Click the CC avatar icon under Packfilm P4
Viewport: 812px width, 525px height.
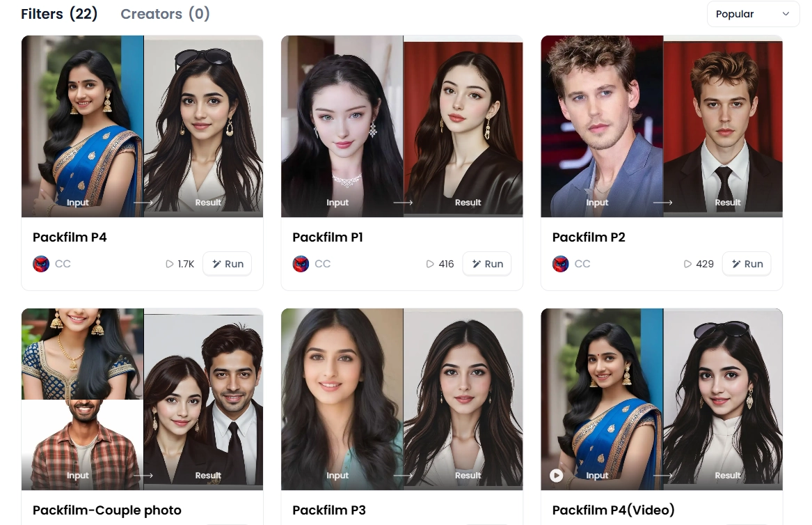tap(41, 264)
